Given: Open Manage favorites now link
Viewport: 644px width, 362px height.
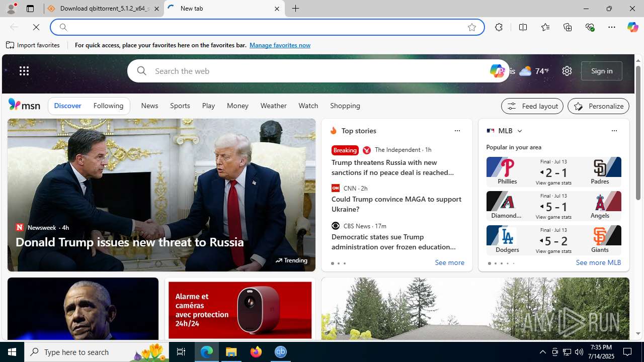Looking at the screenshot, I should pos(280,45).
